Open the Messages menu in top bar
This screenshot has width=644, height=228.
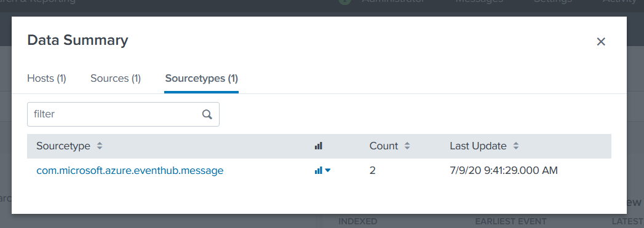(x=479, y=1)
